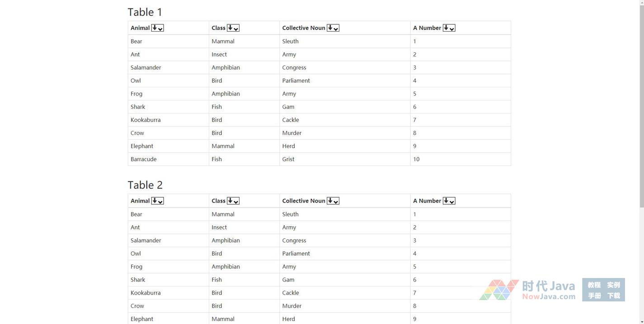Click the A Number sort icon in Table 1
644x324 pixels.
[x=449, y=28]
